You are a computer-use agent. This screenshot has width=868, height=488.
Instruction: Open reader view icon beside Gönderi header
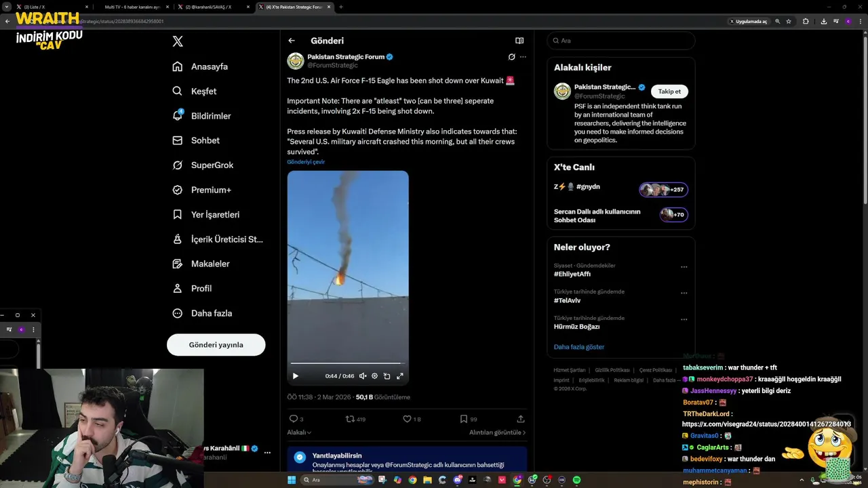(519, 41)
